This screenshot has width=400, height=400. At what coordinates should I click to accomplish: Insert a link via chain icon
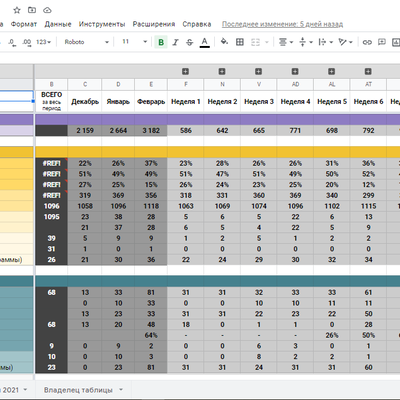(367, 42)
